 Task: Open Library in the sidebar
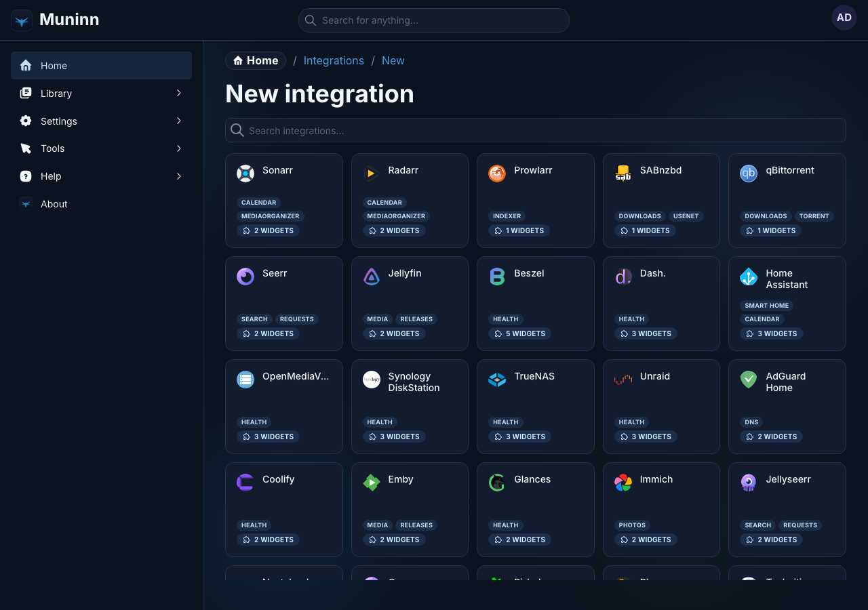point(101,93)
